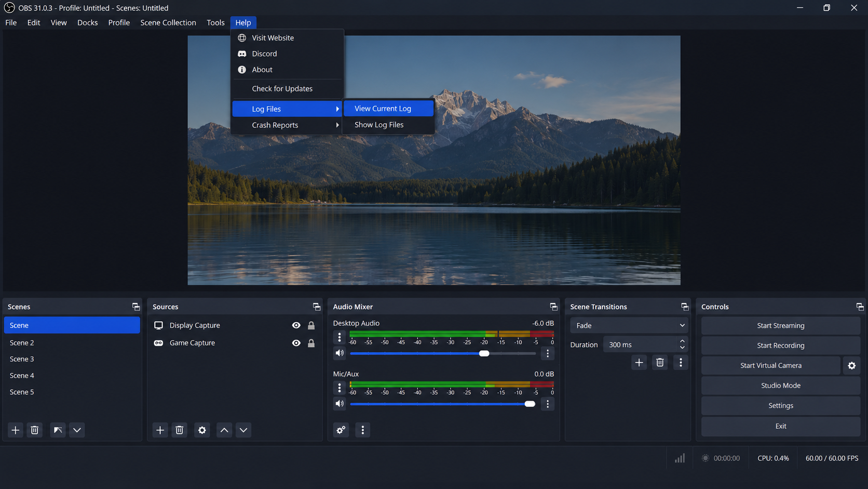Open scene filters icon in Scenes toolbar

point(58,430)
